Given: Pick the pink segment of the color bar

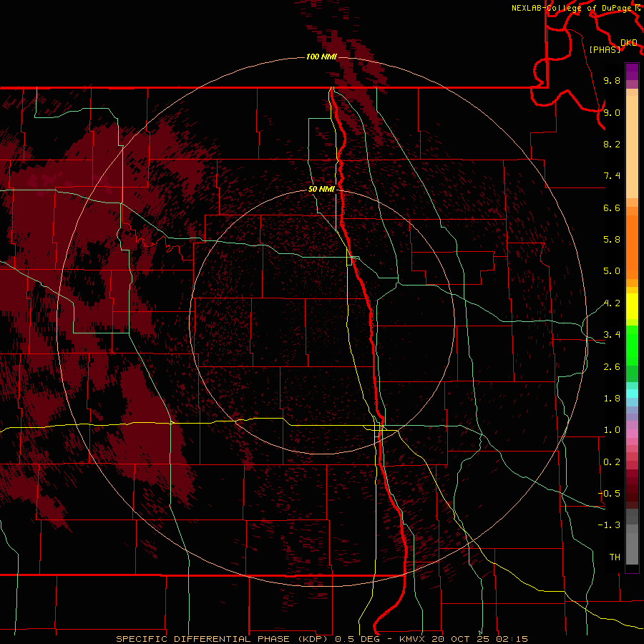Looking at the screenshot, I should pyautogui.click(x=632, y=434).
